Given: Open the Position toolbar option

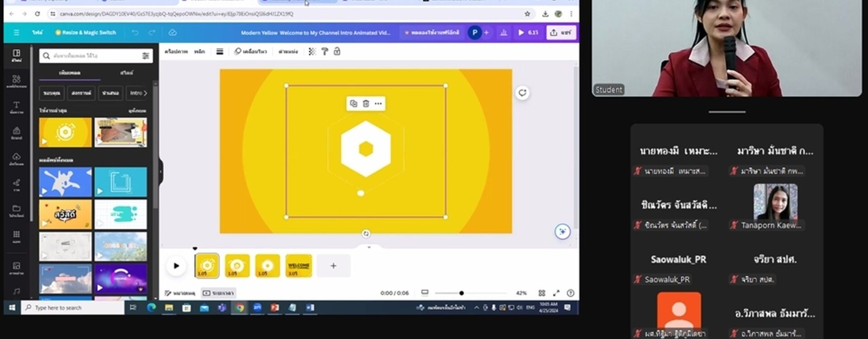Looking at the screenshot, I should point(288,52).
